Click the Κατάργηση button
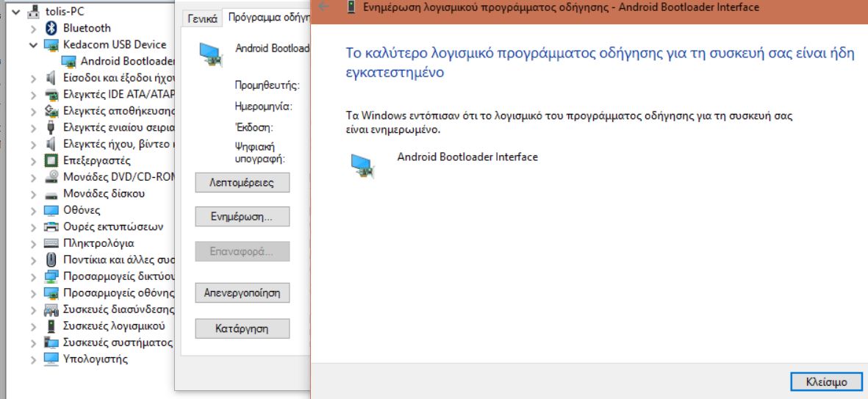 (242, 328)
